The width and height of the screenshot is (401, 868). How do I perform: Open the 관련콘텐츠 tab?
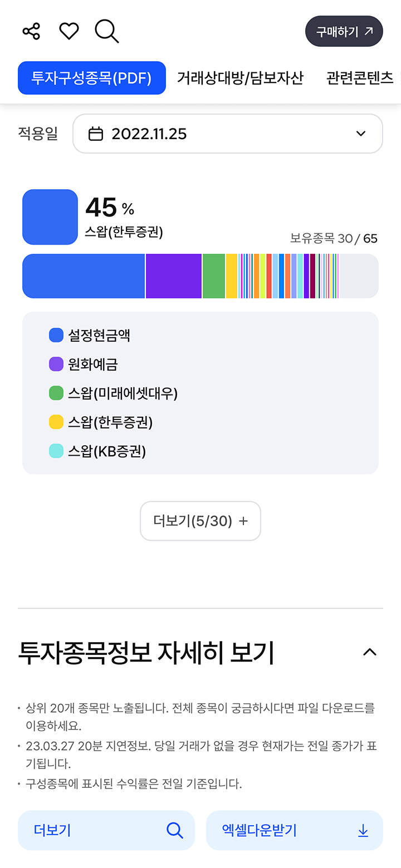click(360, 78)
